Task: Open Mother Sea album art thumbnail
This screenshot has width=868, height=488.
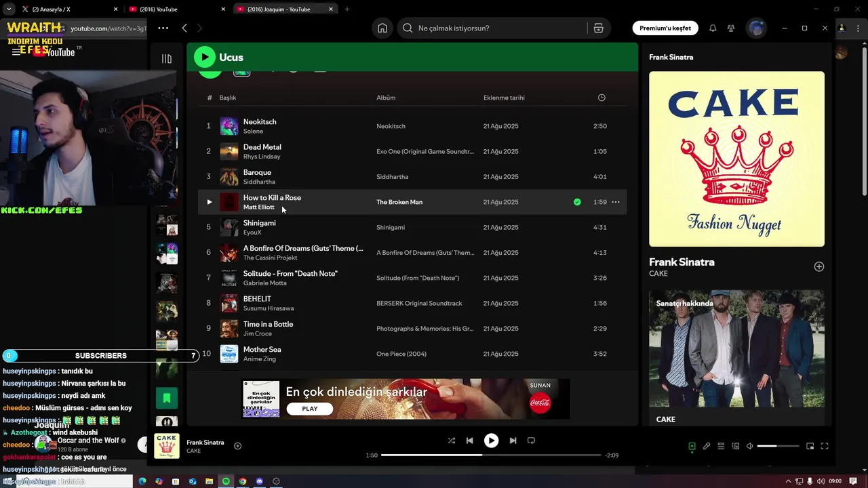Action: [229, 354]
